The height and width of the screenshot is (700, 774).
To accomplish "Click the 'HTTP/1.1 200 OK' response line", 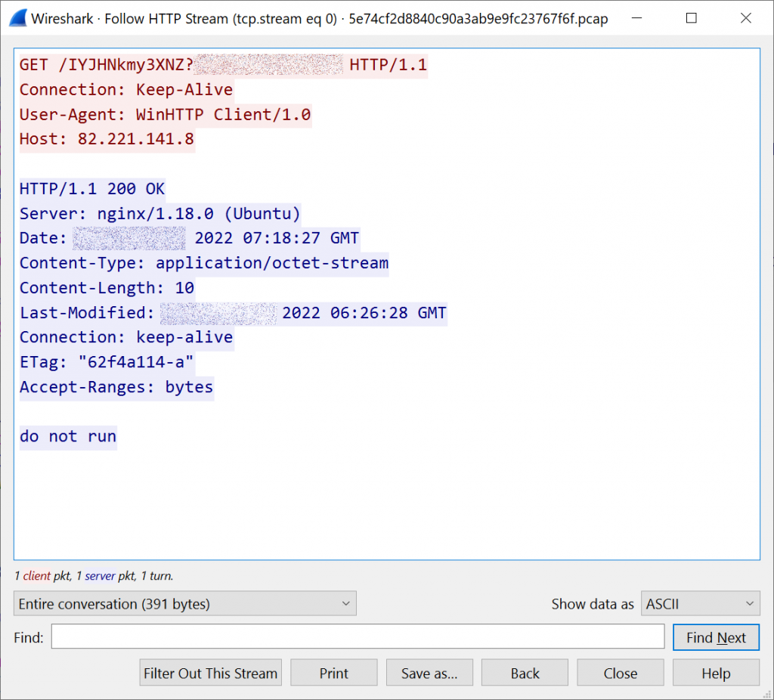I will 91,188.
